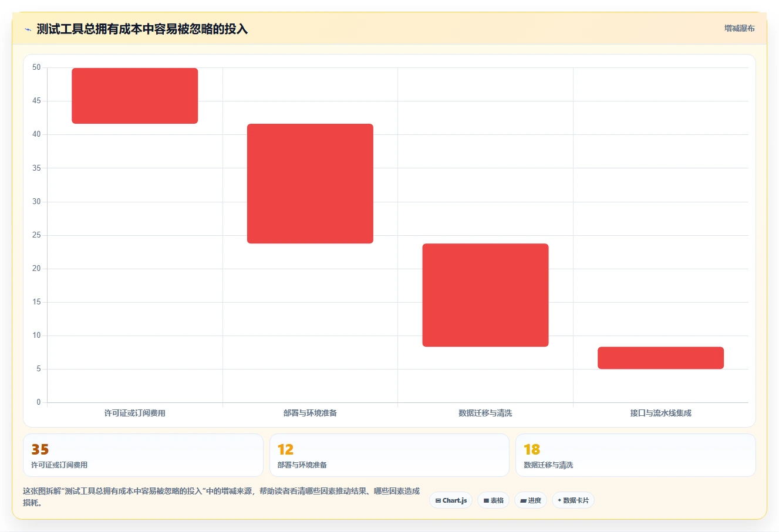Screen dimensions: 779x532
Task: Click x-axis label 许可证或订阅费用
Action: 135,413
